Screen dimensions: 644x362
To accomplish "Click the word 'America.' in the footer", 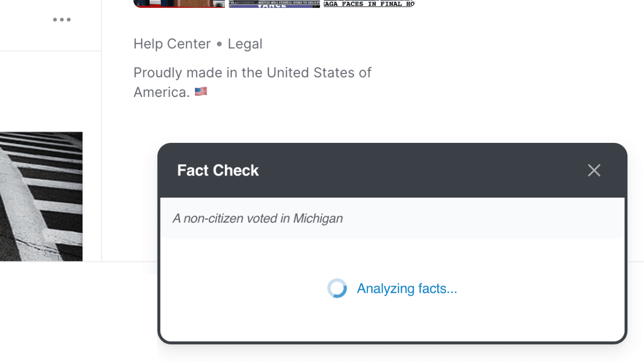I will point(161,92).
